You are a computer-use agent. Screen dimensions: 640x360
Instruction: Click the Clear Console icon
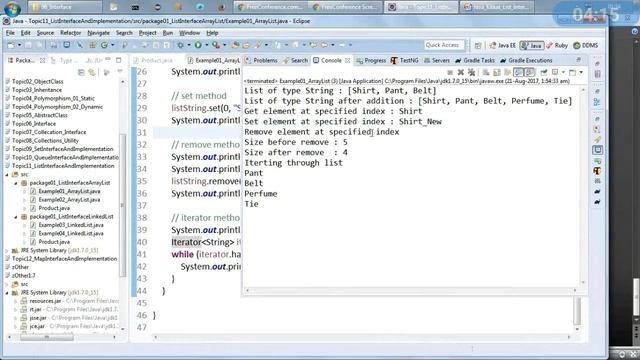(x=486, y=72)
